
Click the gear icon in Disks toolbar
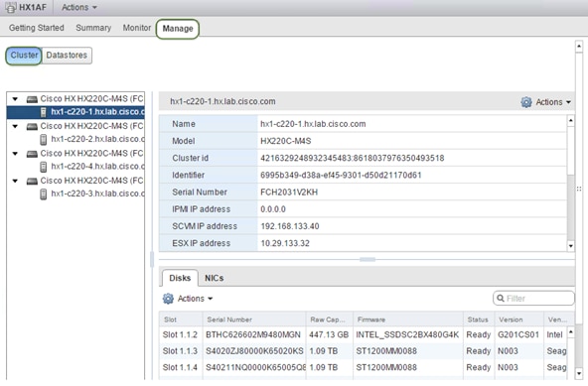tap(168, 299)
